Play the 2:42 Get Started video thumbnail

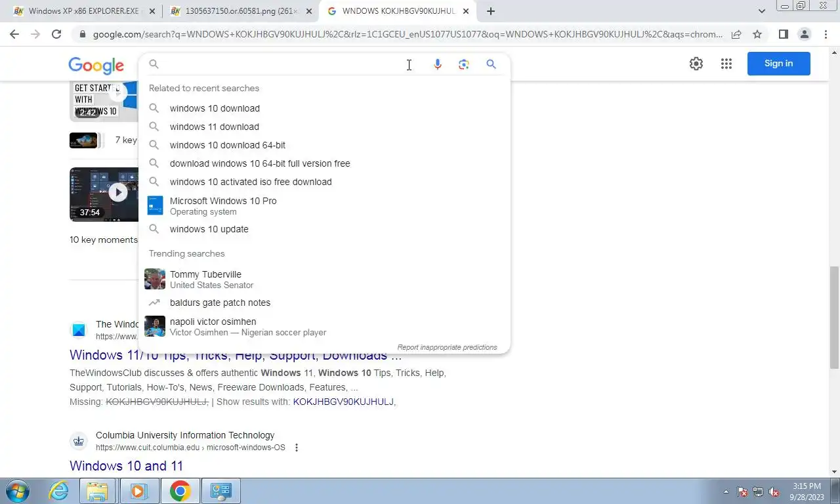pyautogui.click(x=104, y=101)
